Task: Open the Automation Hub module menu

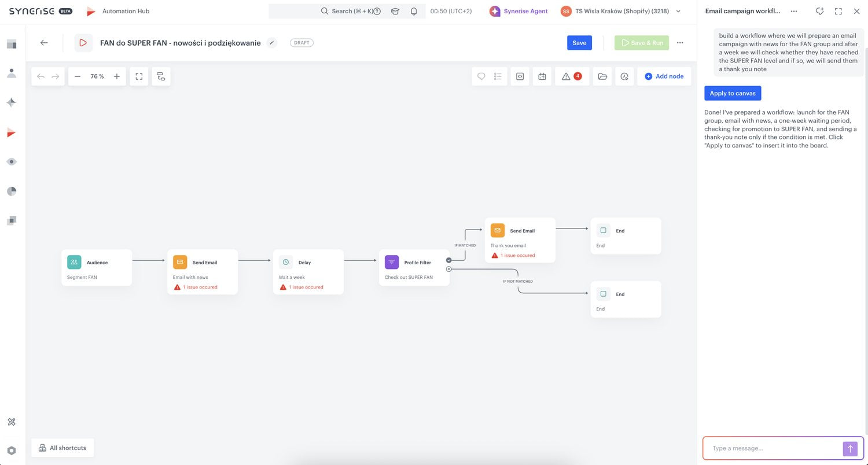Action: 118,11
